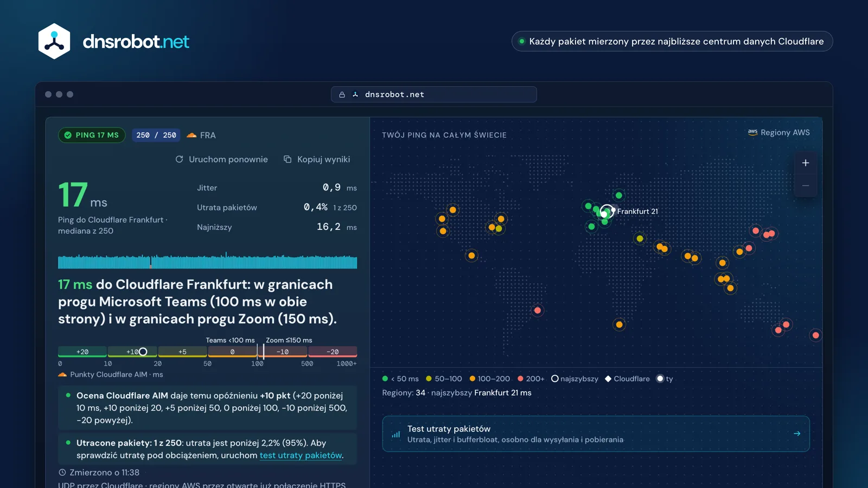Click the address bar dnsrobot.net
This screenshot has width=868, height=488.
tap(434, 94)
